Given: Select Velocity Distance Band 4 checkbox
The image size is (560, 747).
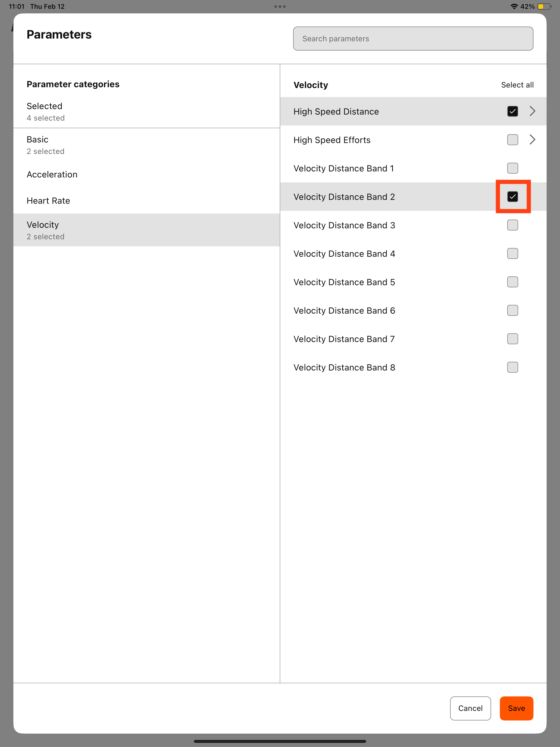Looking at the screenshot, I should [512, 253].
